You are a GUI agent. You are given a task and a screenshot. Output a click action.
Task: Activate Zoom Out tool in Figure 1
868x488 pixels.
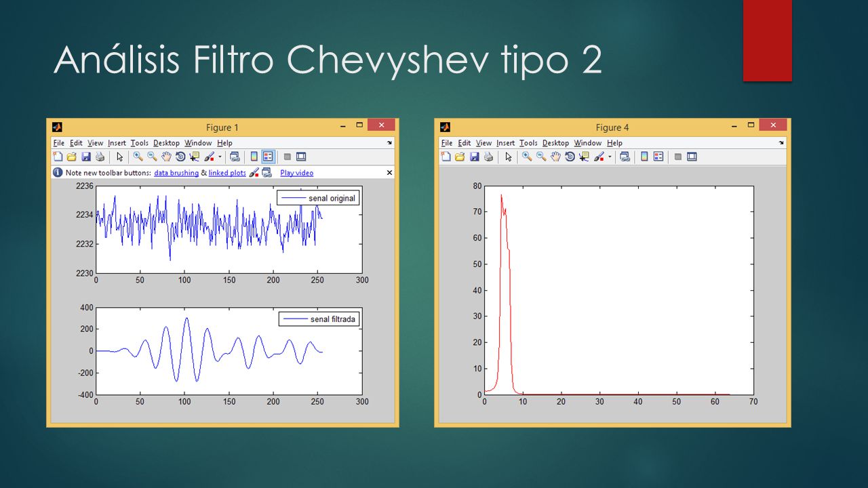click(x=152, y=157)
